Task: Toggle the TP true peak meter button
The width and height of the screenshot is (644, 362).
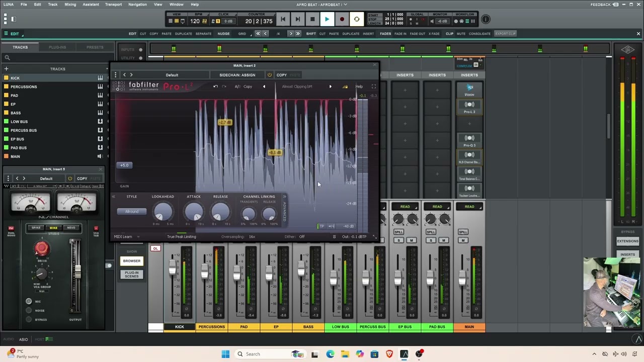Action: click(322, 226)
